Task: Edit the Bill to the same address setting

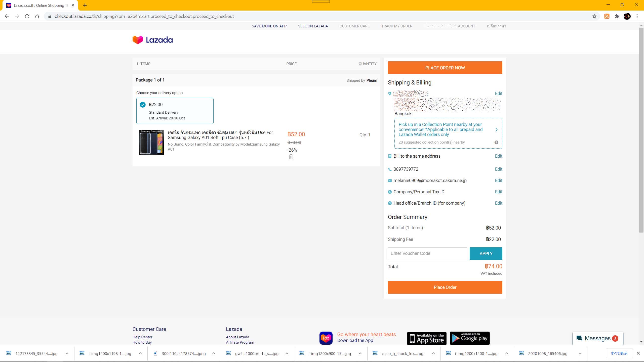Action: pyautogui.click(x=498, y=156)
